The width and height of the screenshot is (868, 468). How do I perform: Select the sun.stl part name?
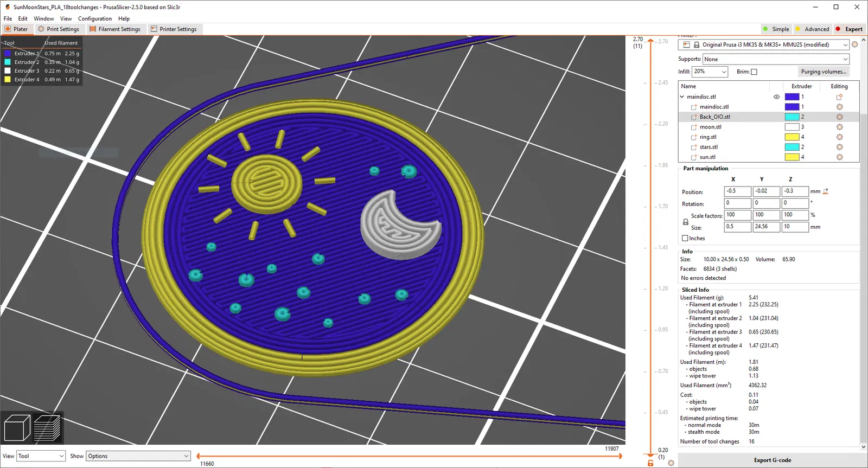pyautogui.click(x=707, y=157)
